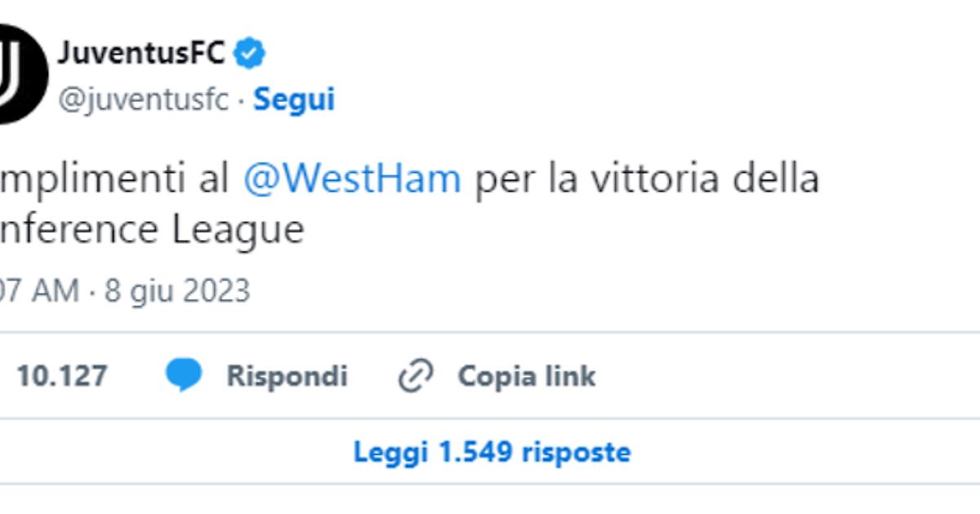Click the AM time portion of timestamp

pyautogui.click(x=56, y=290)
